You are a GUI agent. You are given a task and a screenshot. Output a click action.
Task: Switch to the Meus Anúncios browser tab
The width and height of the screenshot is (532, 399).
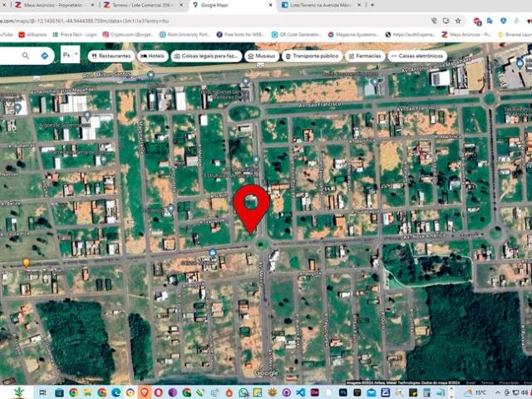[46, 5]
